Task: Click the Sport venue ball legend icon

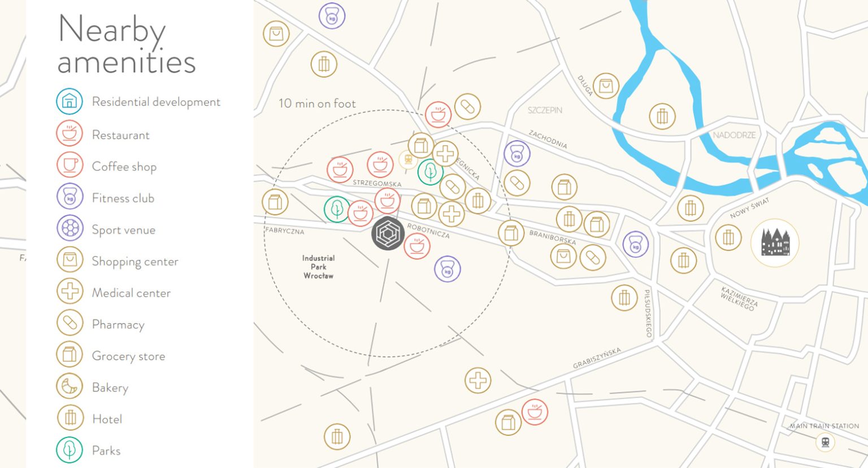Action: pos(70,228)
